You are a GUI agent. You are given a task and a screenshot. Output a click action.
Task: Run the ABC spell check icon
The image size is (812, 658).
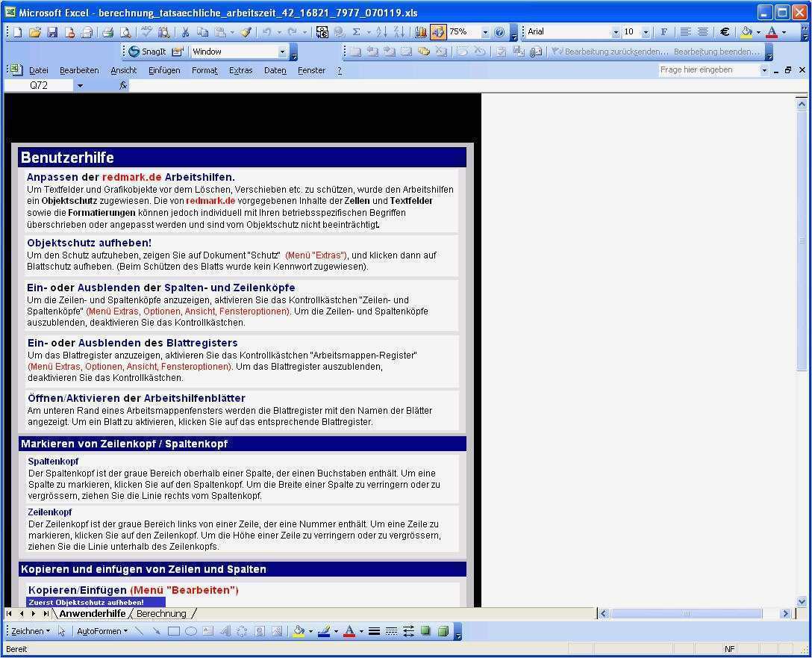point(146,32)
